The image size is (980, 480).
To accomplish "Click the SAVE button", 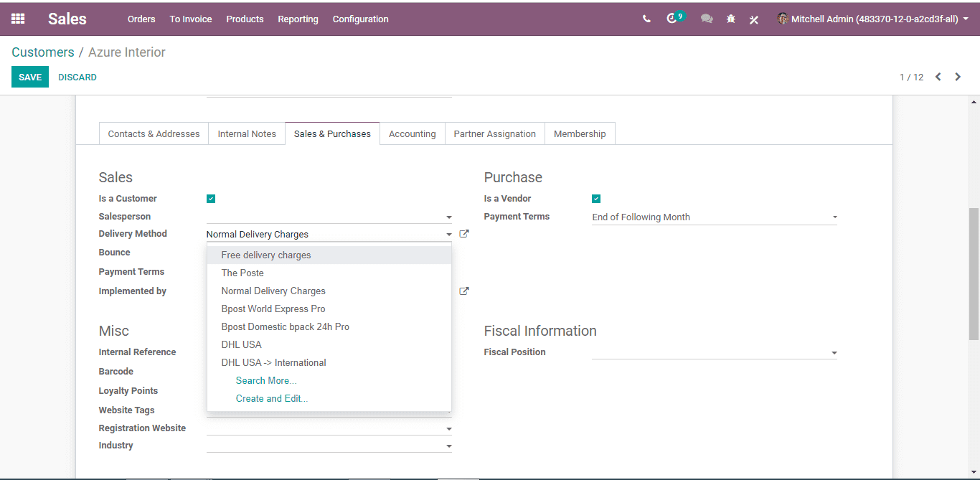I will tap(30, 77).
